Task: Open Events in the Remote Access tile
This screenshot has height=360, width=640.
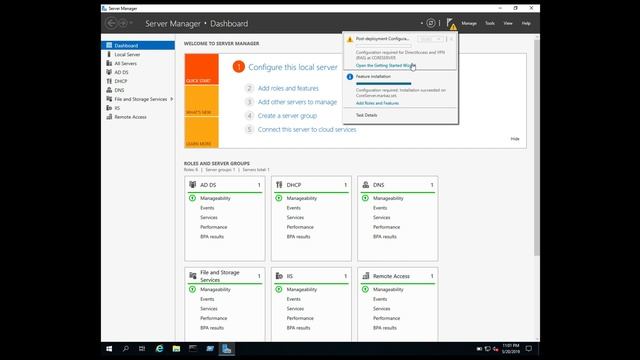Action: [x=380, y=299]
